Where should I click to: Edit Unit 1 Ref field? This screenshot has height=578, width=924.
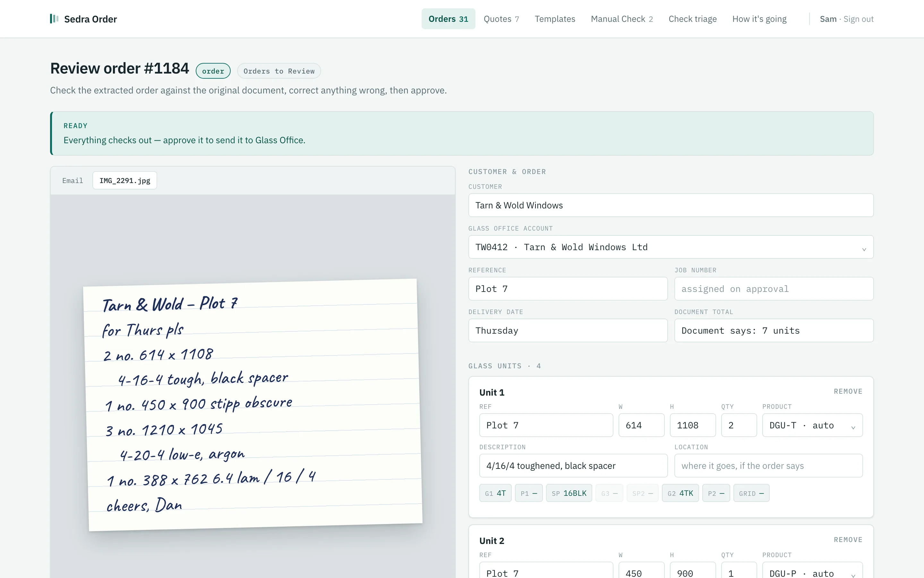pos(546,425)
